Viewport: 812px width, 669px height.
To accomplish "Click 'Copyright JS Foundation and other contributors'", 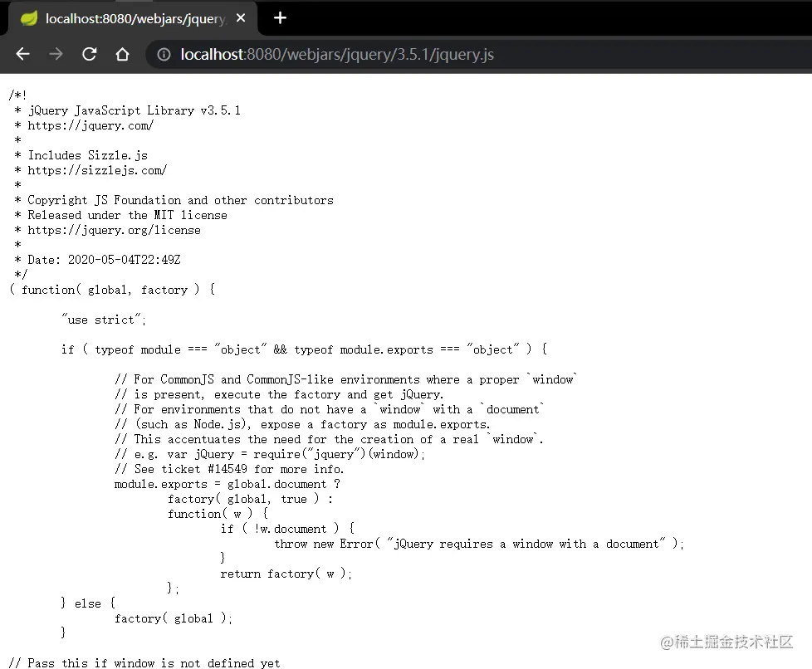I will click(181, 200).
